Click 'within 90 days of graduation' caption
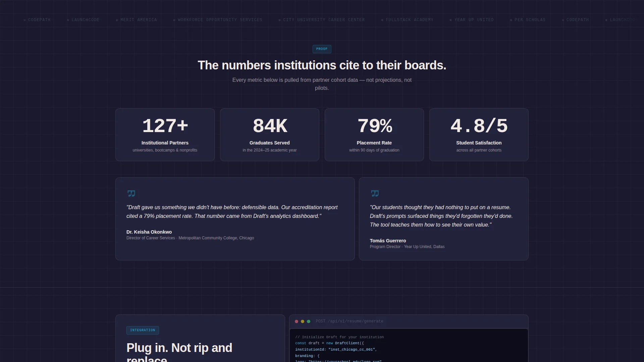This screenshot has height=362, width=644. (x=374, y=150)
